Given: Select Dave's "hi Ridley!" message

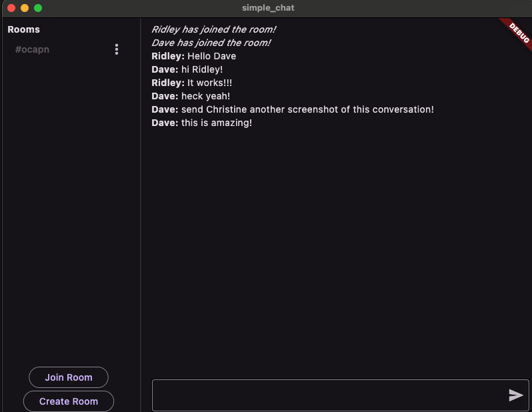Looking at the screenshot, I should [x=187, y=69].
